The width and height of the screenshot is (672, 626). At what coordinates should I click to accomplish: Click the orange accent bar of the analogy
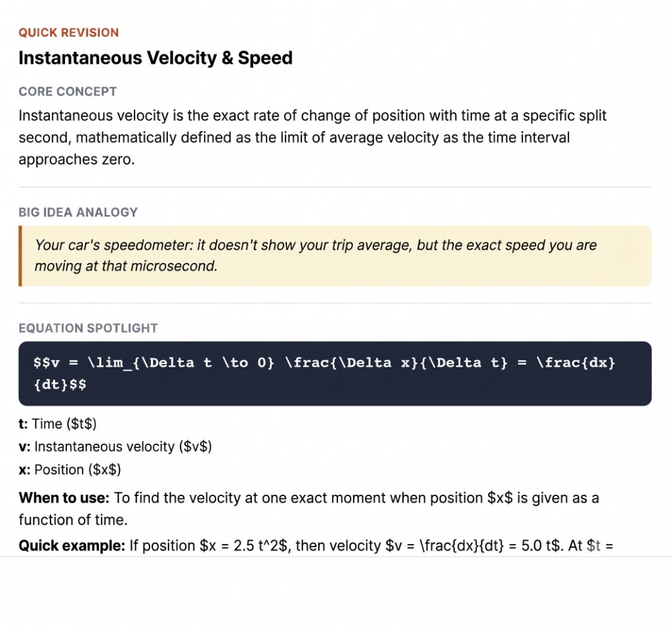click(20, 256)
